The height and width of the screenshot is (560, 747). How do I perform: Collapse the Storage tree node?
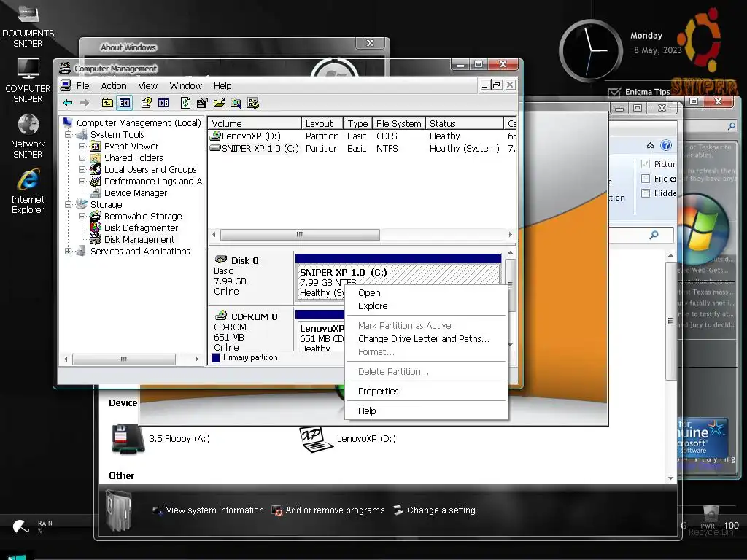pyautogui.click(x=68, y=204)
